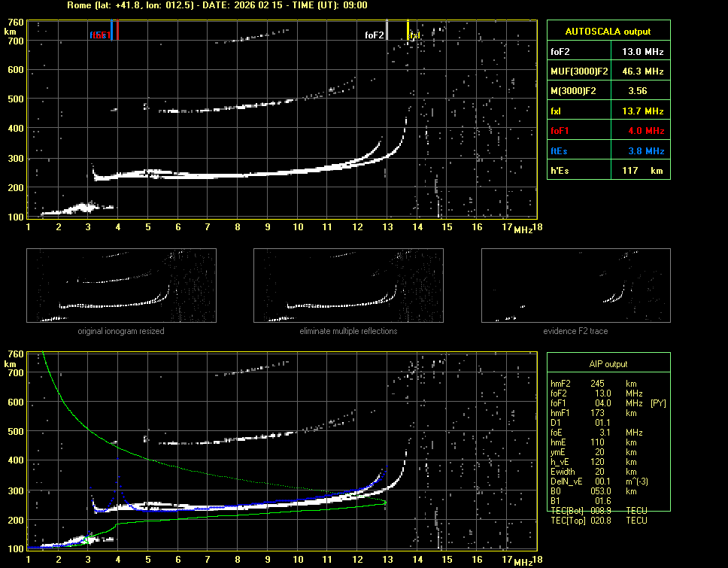Click the 'original ionogram resized' thumbnail
728x568 pixels.
click(121, 286)
